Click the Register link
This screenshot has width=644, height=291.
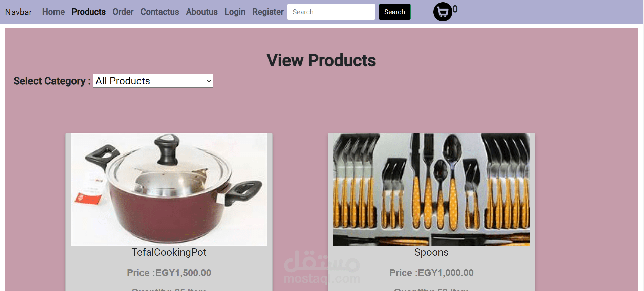pyautogui.click(x=268, y=12)
